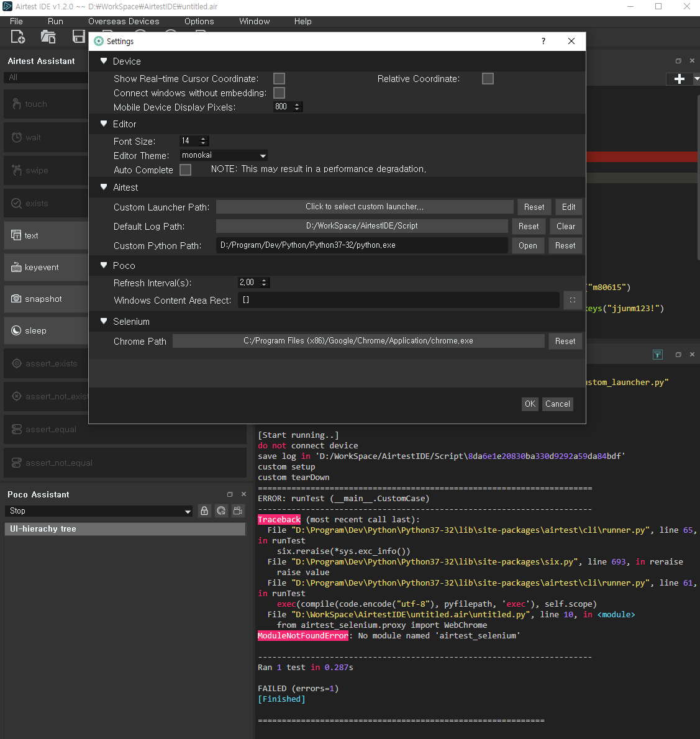Click Open for Custom Python Path
The width and height of the screenshot is (700, 739).
[528, 245]
